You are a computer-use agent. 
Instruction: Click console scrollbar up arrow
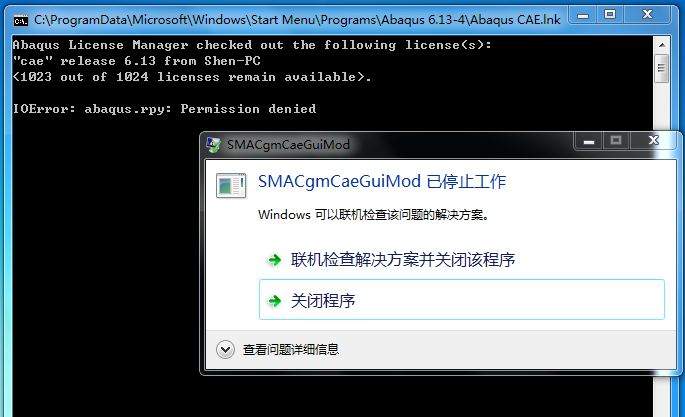tap(661, 45)
